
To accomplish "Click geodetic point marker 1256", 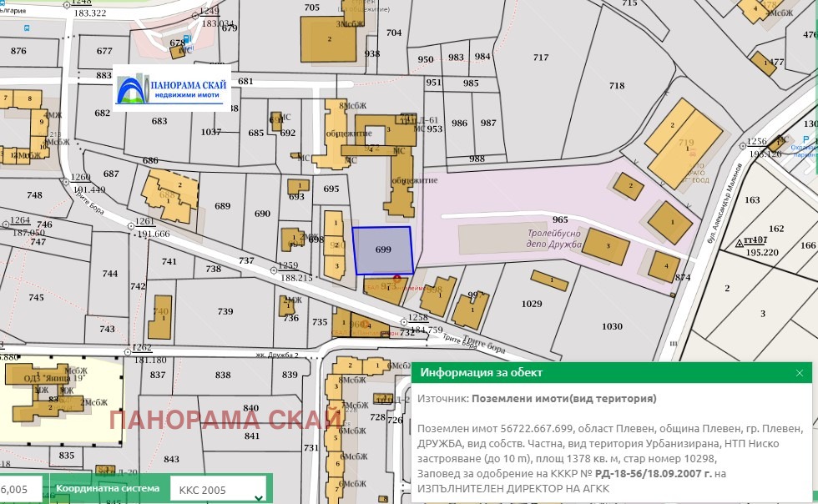I will pos(744,147).
